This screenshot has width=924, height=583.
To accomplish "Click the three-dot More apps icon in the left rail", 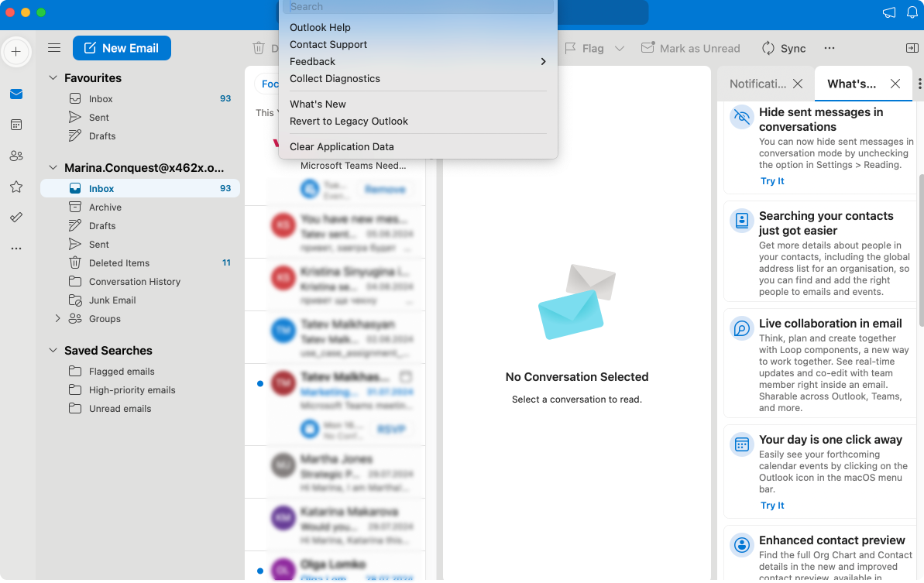I will point(16,249).
